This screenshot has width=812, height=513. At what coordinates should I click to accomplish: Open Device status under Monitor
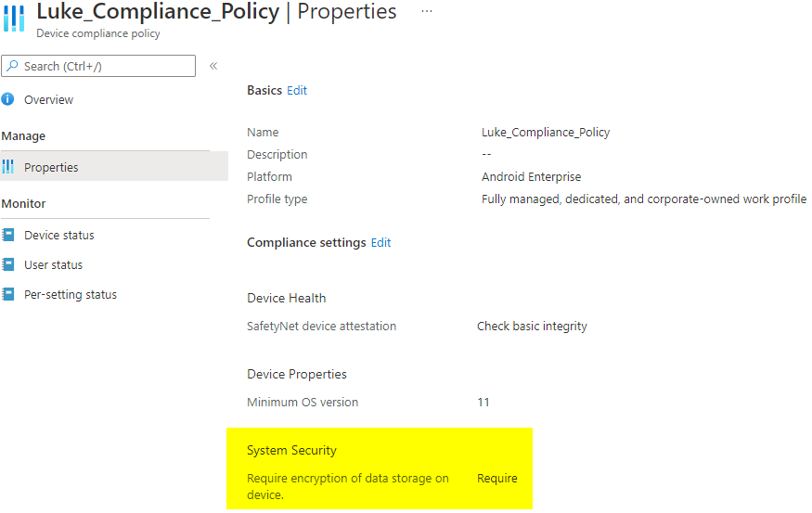tap(58, 236)
